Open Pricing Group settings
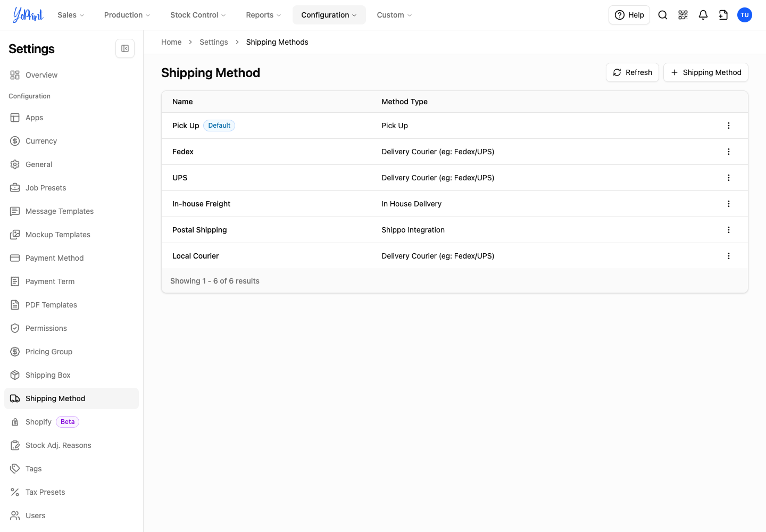The image size is (766, 532). click(x=71, y=352)
